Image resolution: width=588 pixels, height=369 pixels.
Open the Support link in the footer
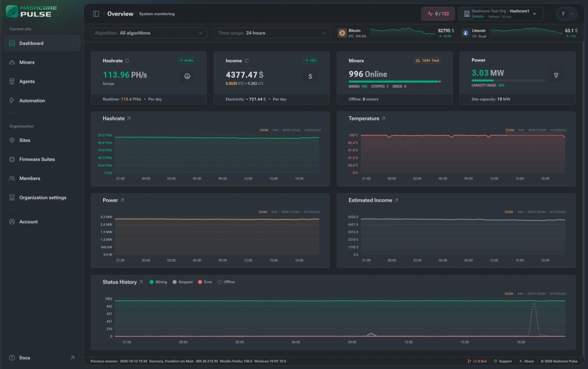pos(502,362)
